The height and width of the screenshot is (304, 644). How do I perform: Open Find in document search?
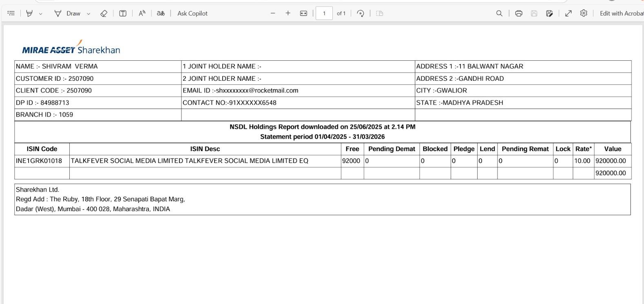pyautogui.click(x=499, y=13)
